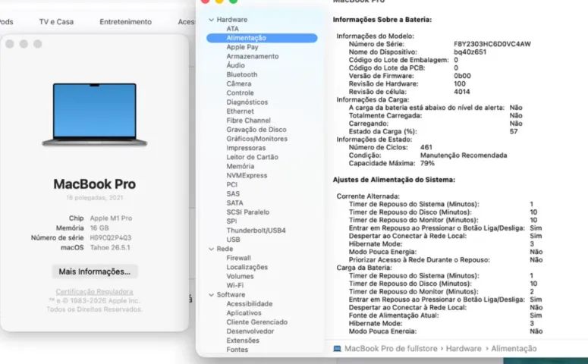Open NVMExpress entry
Viewport: 588px width, 364px height.
[x=247, y=175]
